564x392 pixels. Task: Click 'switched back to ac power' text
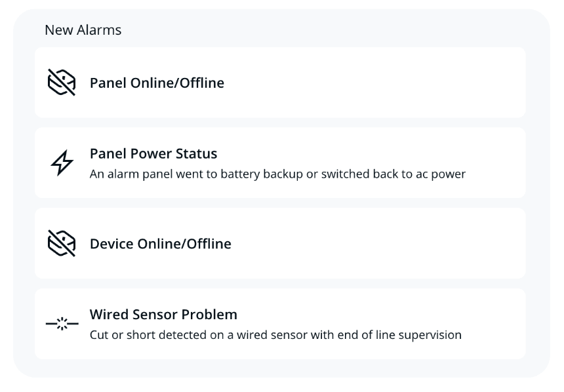393,174
